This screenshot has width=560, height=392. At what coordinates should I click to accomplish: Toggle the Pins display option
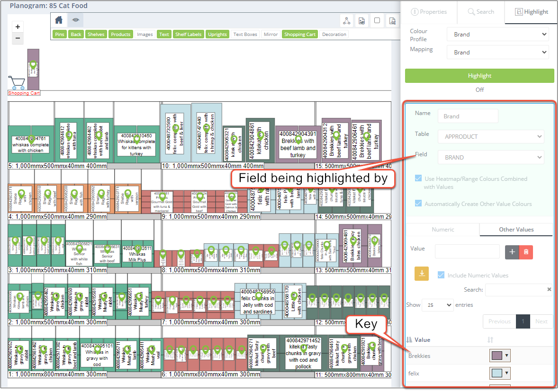[60, 34]
